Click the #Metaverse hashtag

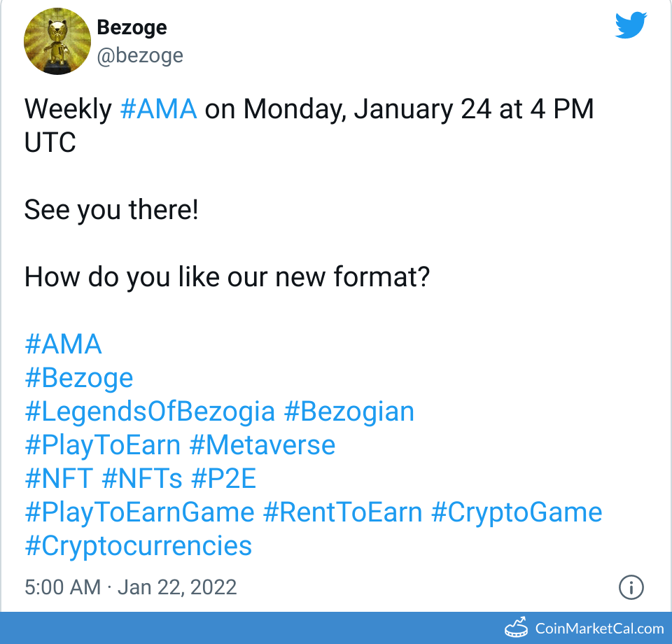click(262, 445)
